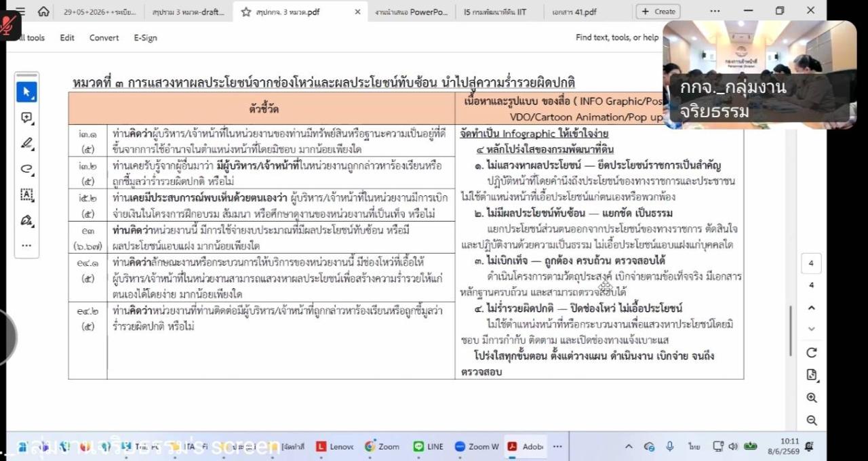Click the line ๓. ไม่เบิกเท็จ
Viewport: 868px width, 461px height.
click(570, 260)
